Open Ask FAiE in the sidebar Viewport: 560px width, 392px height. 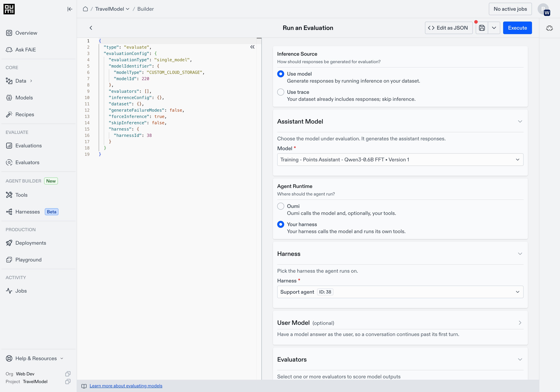38,50
